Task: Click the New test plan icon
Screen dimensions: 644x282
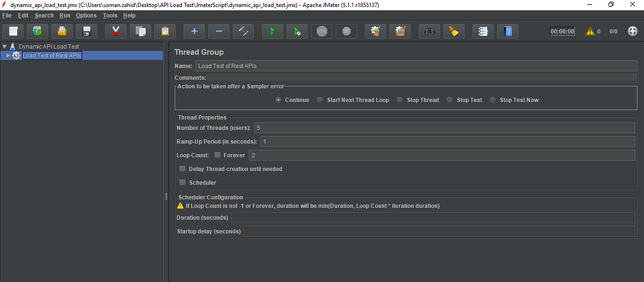Action: pos(13,31)
